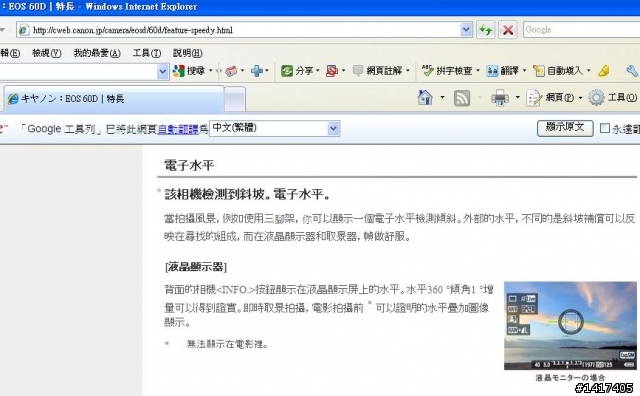This screenshot has height=396, width=640.
Task: Open the 我的最愛(A) menu
Action: (97, 53)
